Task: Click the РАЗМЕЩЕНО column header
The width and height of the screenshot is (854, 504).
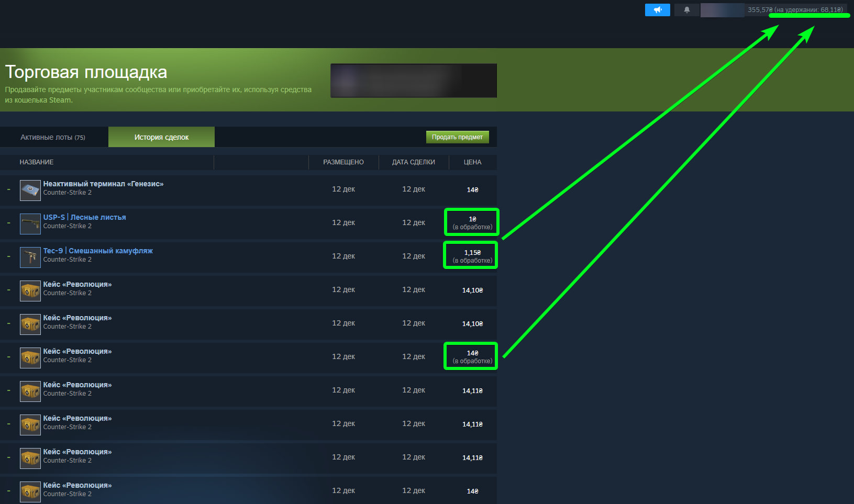Action: (343, 162)
